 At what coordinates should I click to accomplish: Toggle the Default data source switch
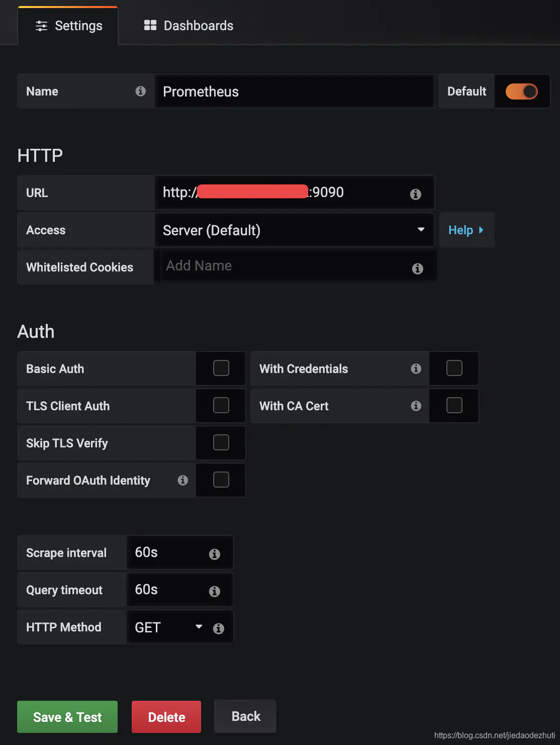point(521,91)
